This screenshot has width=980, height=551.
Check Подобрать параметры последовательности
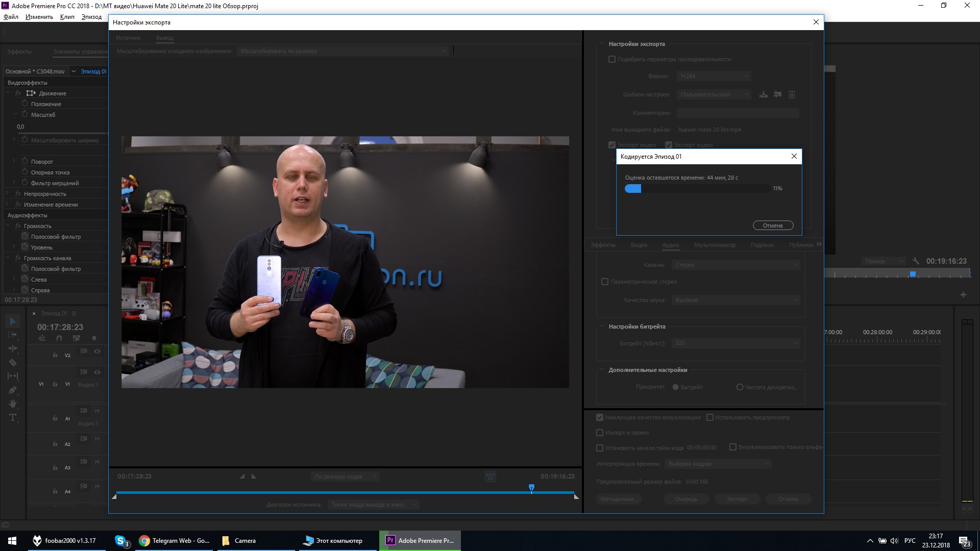pyautogui.click(x=612, y=59)
